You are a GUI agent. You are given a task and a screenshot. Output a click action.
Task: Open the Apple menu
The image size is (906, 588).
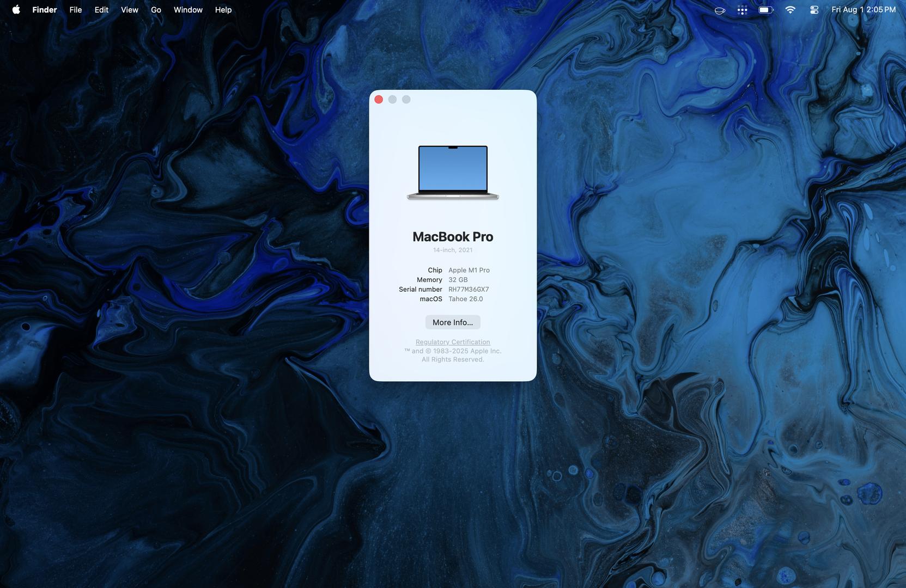pyautogui.click(x=16, y=10)
